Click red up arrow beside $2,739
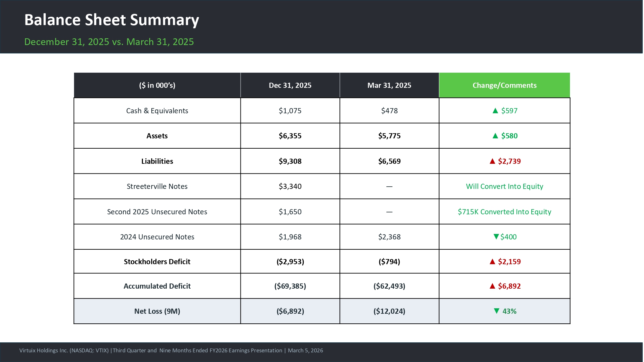 492,162
